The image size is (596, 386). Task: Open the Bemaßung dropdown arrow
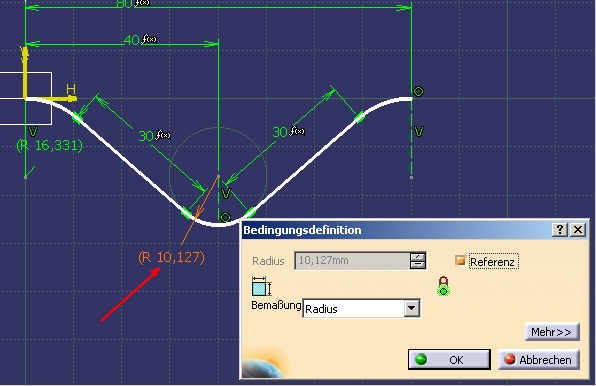[x=412, y=308]
